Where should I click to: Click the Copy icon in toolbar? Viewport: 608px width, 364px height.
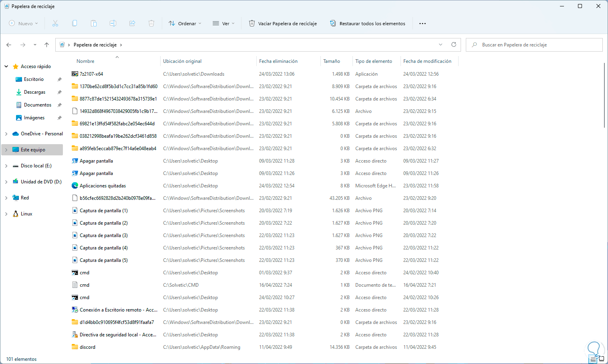pos(74,24)
